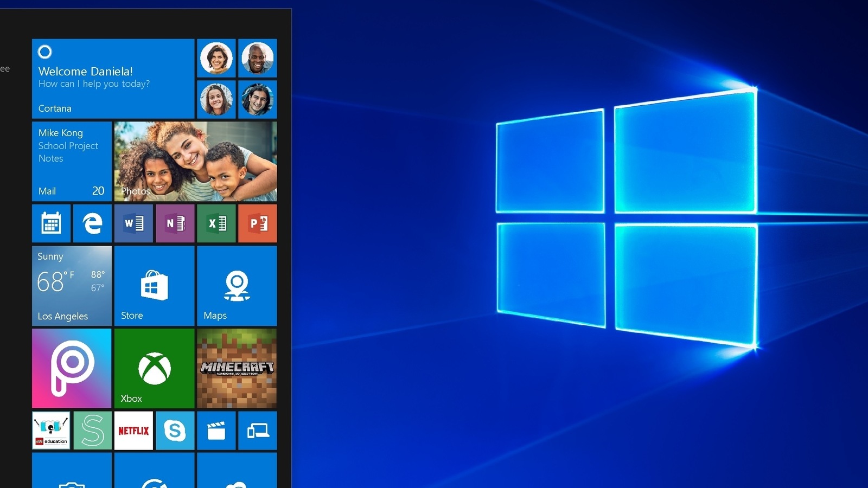868x488 pixels.
Task: Open the Photos tile with family picture
Action: [195, 162]
